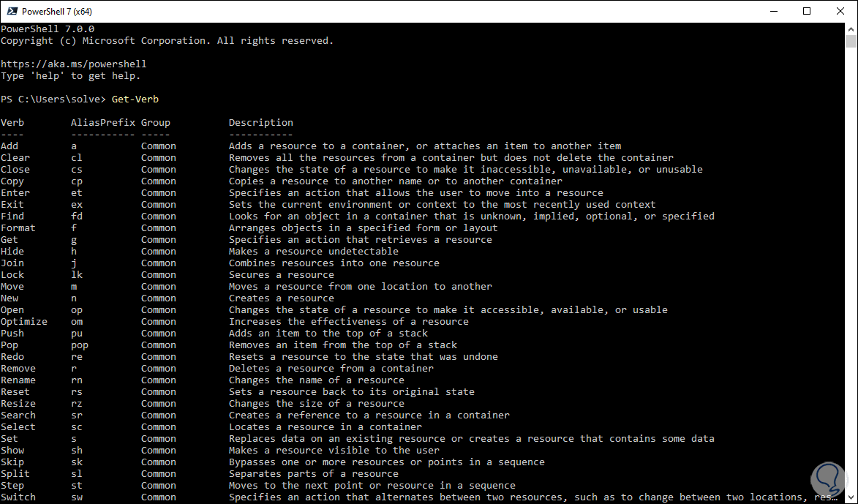Click the 'PowerShell 7.0.0' version line
Image resolution: width=858 pixels, height=504 pixels.
(x=48, y=29)
